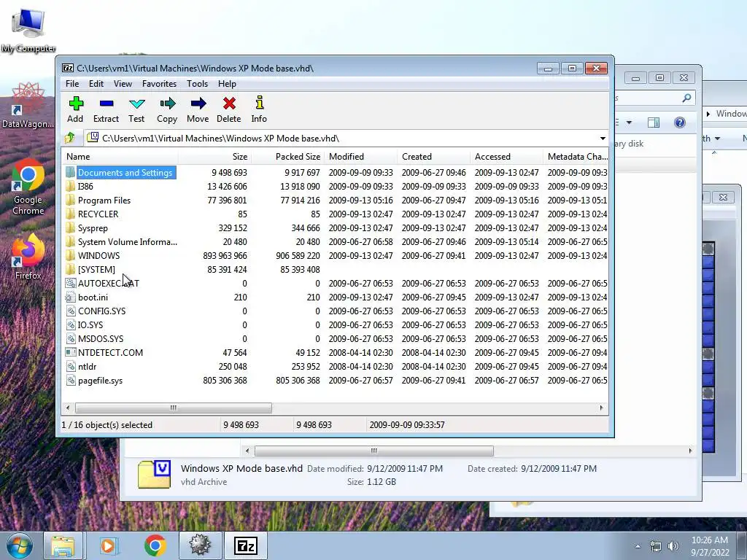Go up one folder level icon
Image resolution: width=747 pixels, height=560 pixels.
click(x=70, y=138)
